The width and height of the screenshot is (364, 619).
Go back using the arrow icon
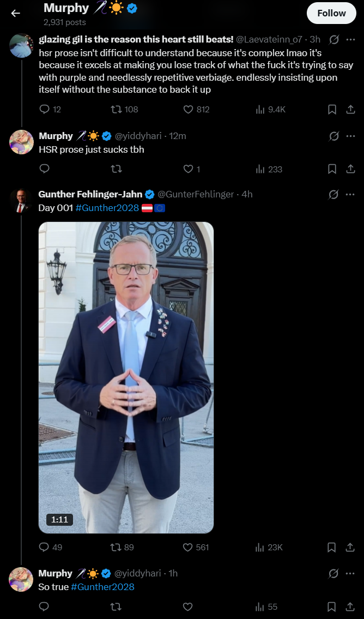click(15, 14)
